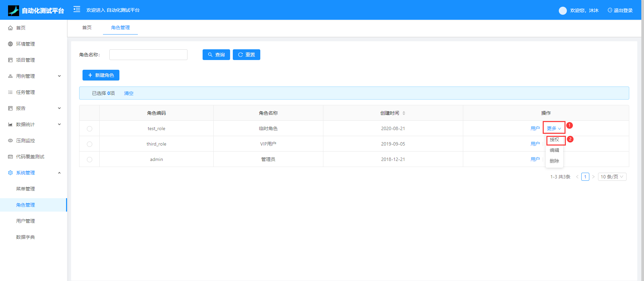The width and height of the screenshot is (644, 281).
Task: Click the plus icon in 新建角色
Action: click(x=90, y=75)
